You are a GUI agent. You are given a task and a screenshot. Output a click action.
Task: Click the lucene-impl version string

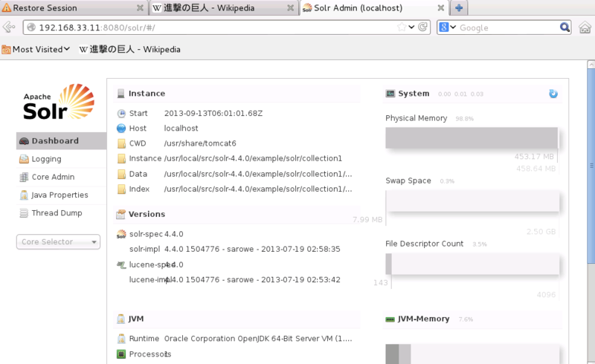(253, 280)
